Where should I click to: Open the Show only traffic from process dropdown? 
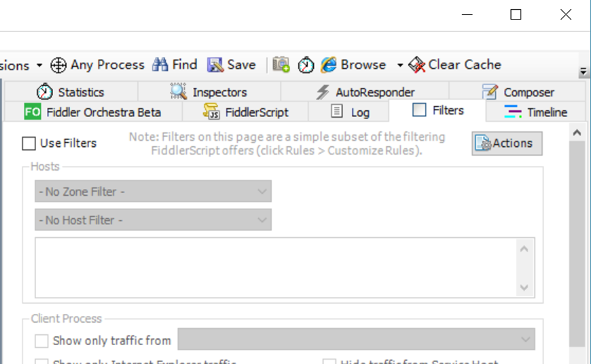356,339
